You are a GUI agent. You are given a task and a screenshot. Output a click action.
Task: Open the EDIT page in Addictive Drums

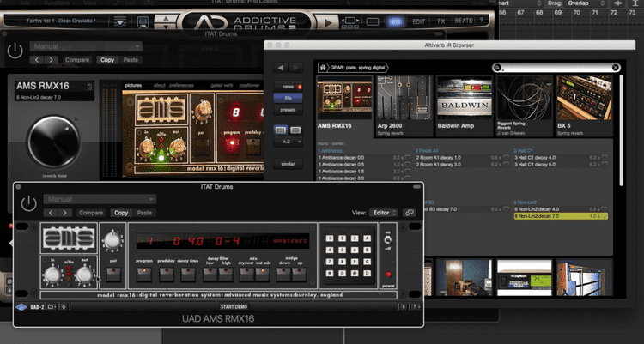[x=418, y=21]
